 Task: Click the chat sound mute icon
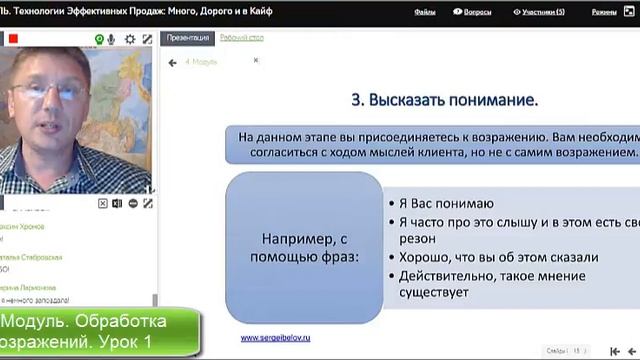tap(117, 203)
